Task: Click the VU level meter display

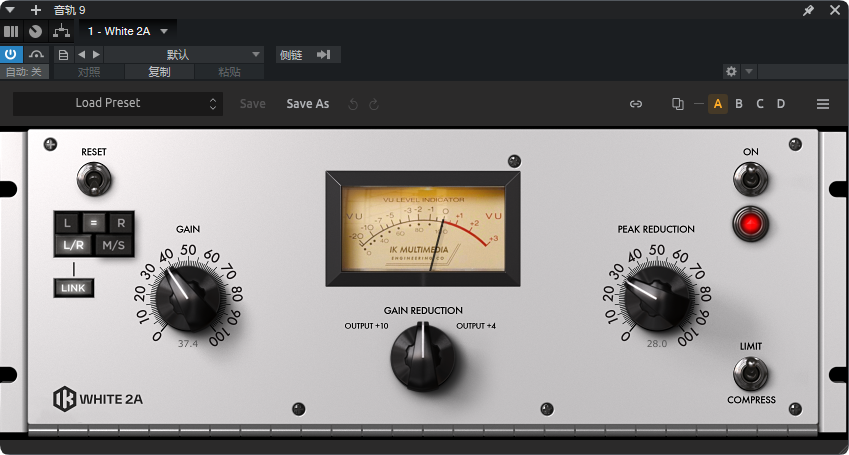Action: point(423,229)
